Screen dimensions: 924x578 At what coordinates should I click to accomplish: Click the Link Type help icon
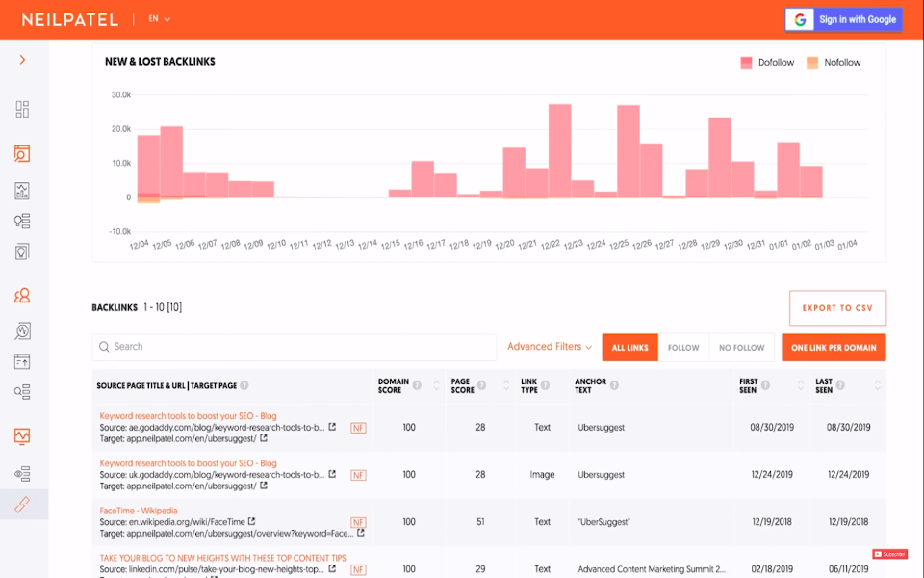tap(546, 385)
